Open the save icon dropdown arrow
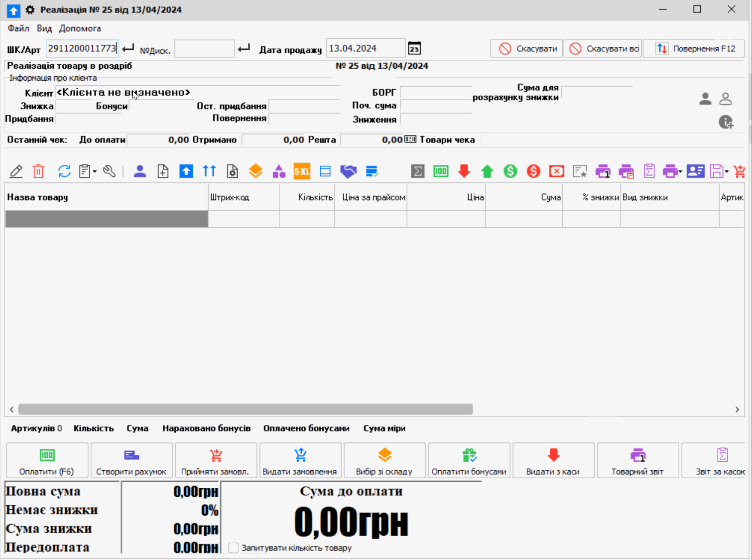The image size is (752, 560). (x=726, y=171)
